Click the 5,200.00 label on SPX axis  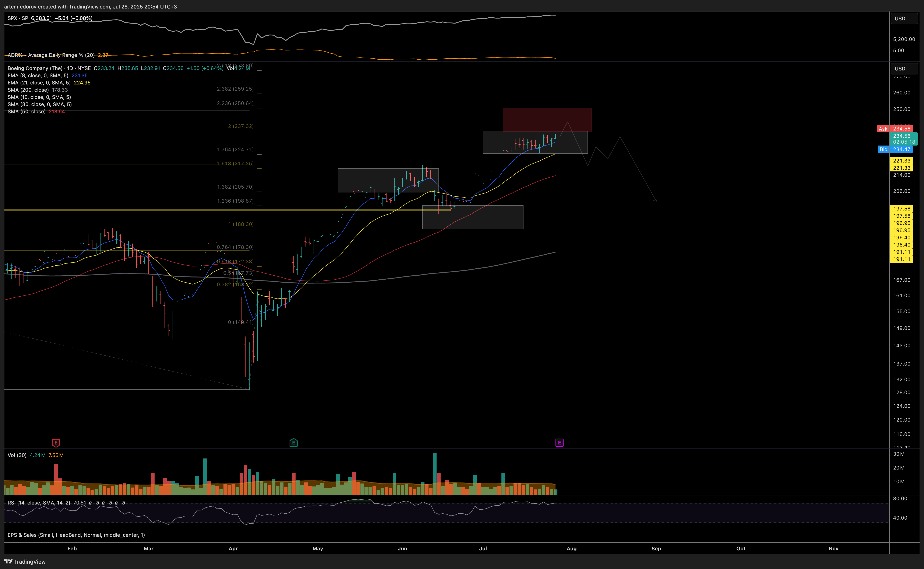point(904,39)
